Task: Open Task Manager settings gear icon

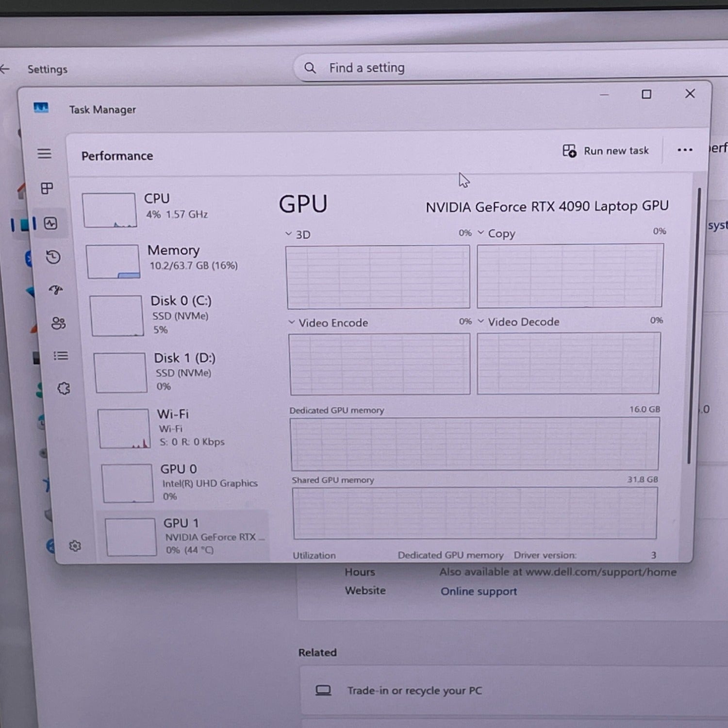Action: (75, 546)
